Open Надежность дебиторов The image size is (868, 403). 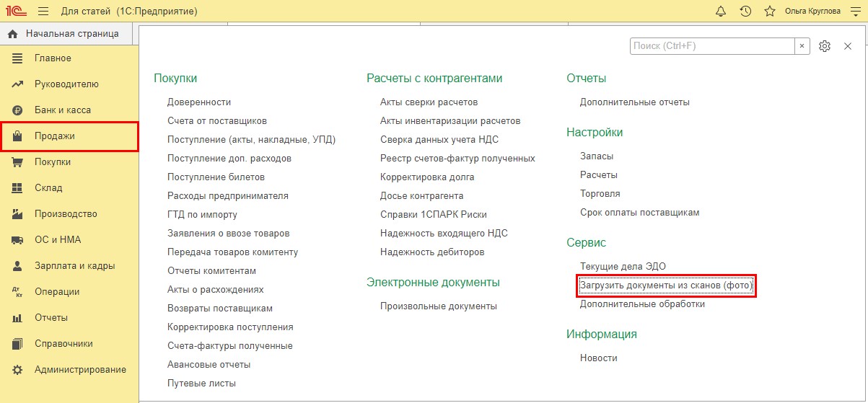432,252
